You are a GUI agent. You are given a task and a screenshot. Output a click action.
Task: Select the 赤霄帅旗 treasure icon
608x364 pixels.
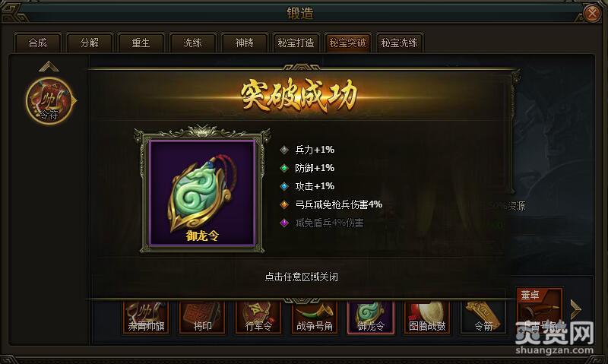(146, 317)
